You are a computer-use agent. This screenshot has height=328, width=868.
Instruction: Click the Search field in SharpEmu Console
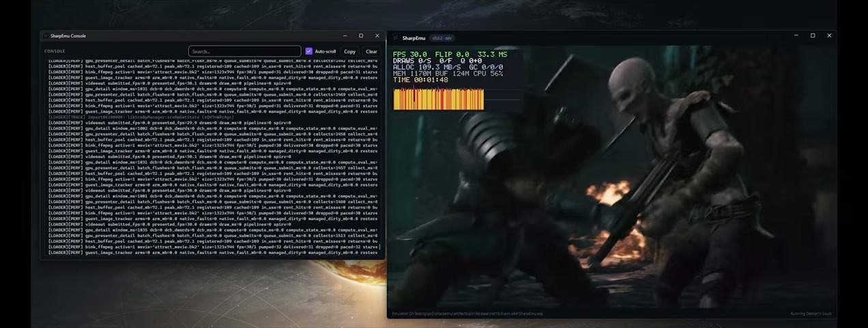click(244, 51)
